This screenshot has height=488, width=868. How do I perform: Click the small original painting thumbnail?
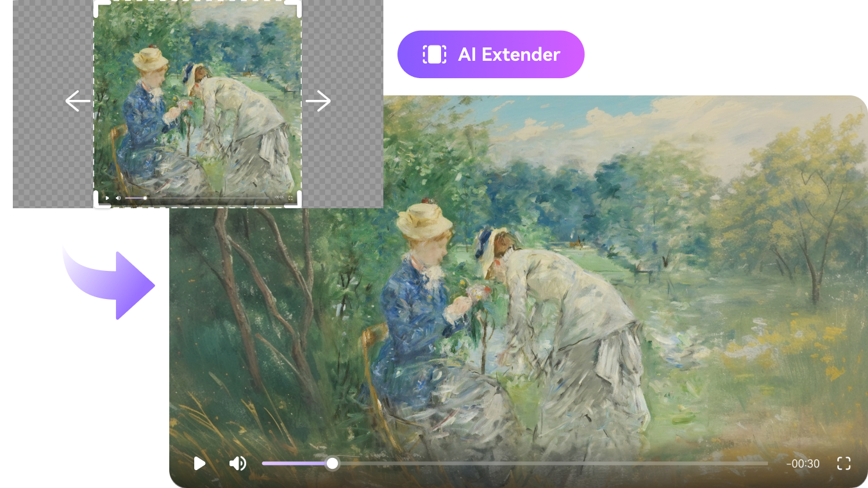tap(197, 102)
